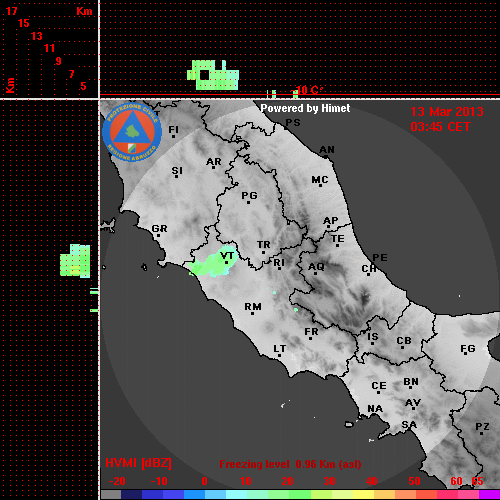
Task: Click the rotated vertical 'Km' axis label
Action: pos(10,85)
